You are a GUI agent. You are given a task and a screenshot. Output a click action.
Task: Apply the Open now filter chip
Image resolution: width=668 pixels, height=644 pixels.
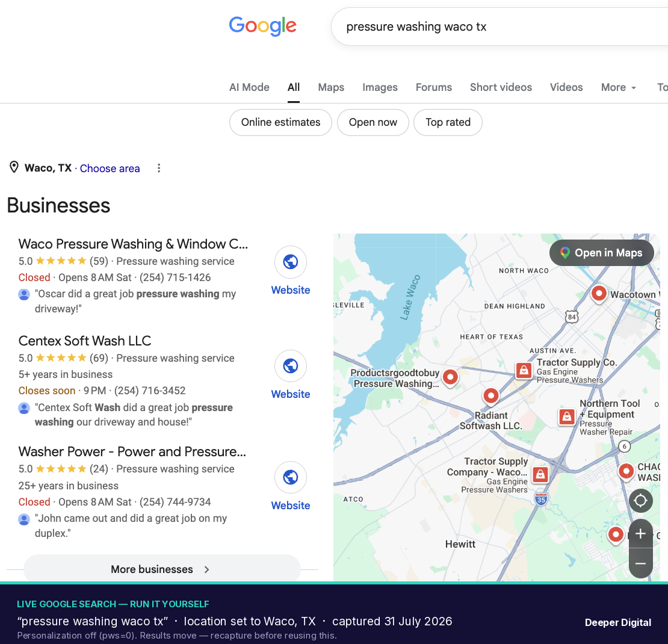click(x=373, y=122)
